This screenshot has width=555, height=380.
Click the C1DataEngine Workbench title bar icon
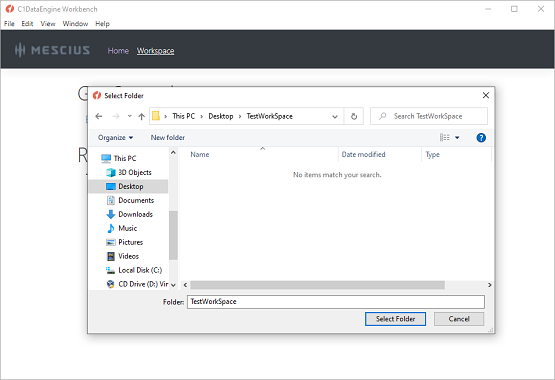(10, 9)
